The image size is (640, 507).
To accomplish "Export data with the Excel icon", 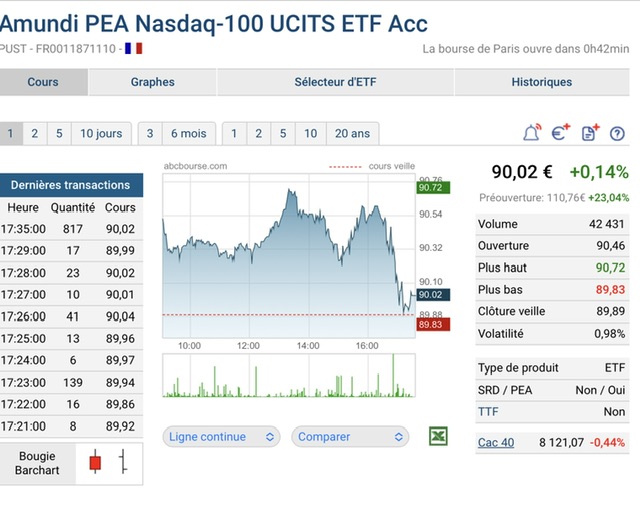I will pyautogui.click(x=438, y=436).
